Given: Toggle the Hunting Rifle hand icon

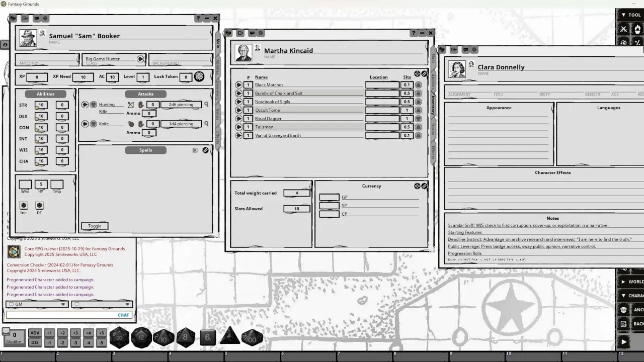Looking at the screenshot, I should click(141, 105).
